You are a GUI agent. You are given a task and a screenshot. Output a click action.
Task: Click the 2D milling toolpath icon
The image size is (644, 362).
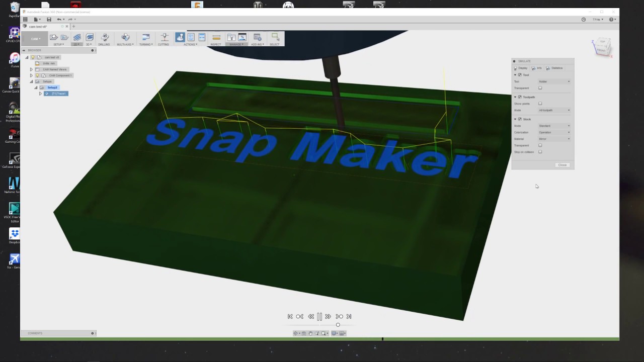click(77, 37)
